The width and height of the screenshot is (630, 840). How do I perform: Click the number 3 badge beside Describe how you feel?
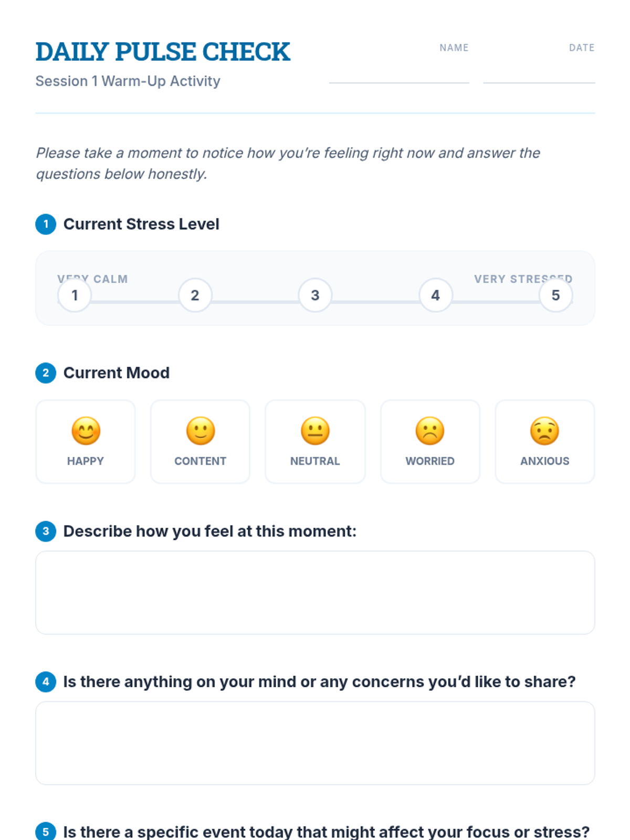coord(46,531)
